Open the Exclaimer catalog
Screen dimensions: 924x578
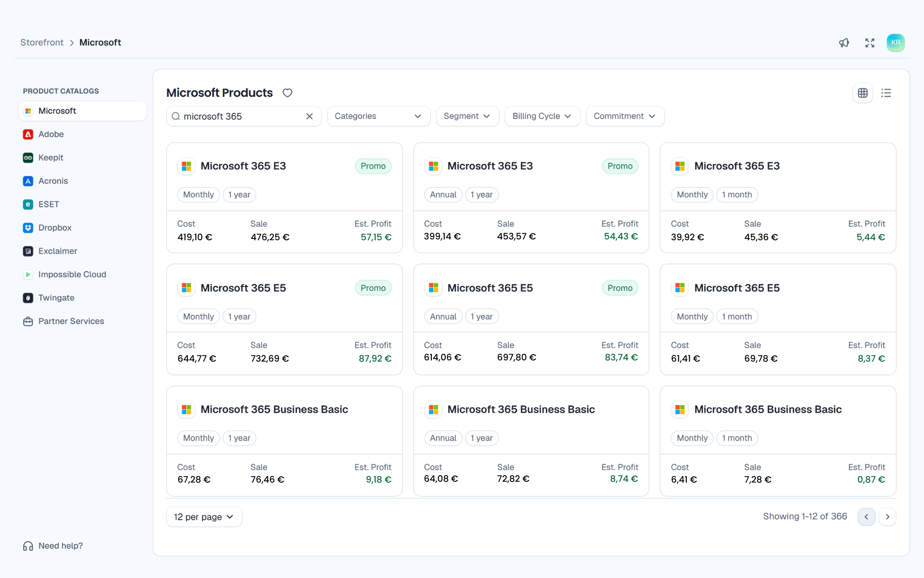tap(82, 251)
